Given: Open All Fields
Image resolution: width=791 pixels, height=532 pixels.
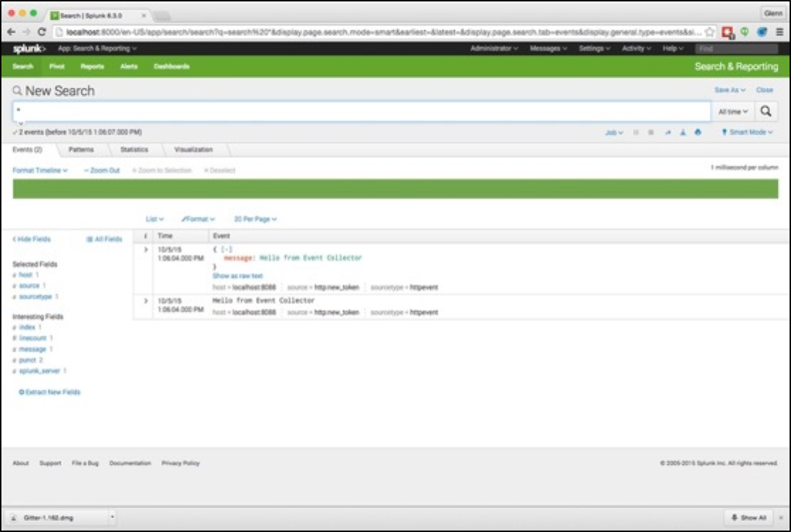Looking at the screenshot, I should click(104, 239).
